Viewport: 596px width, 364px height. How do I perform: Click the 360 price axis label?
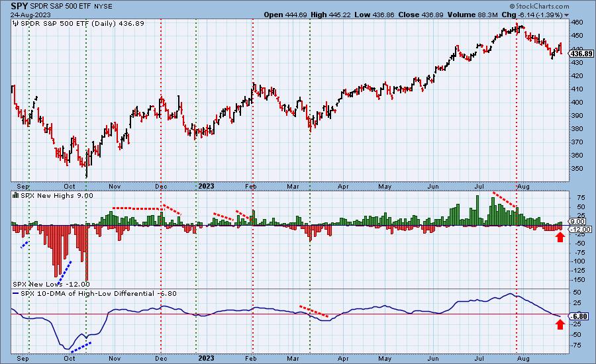577,156
